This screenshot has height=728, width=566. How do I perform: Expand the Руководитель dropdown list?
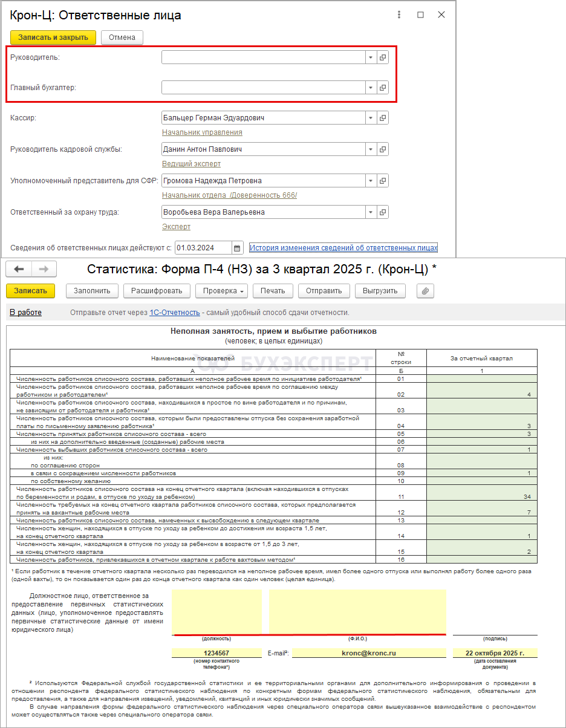click(x=370, y=57)
